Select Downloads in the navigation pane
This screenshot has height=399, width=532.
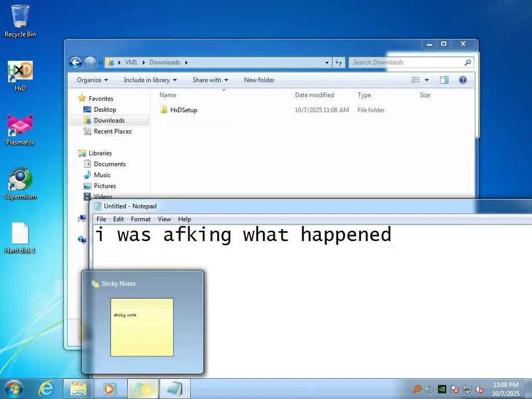[109, 121]
